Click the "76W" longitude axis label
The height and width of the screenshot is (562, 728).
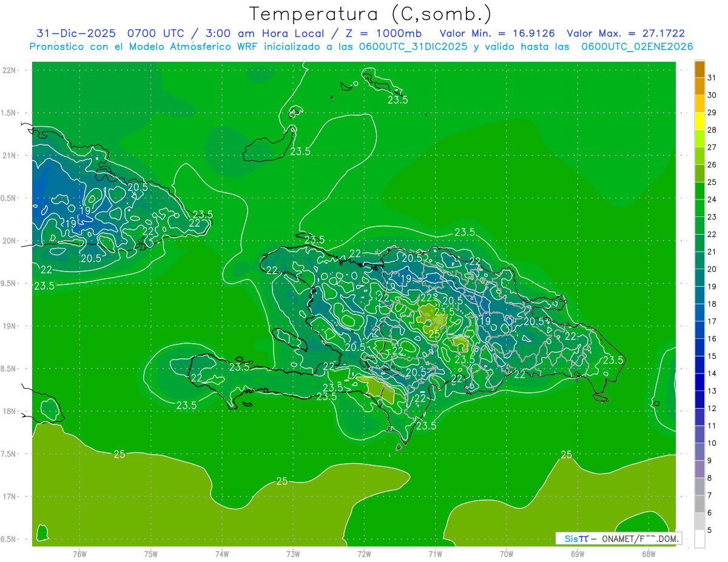pyautogui.click(x=79, y=554)
